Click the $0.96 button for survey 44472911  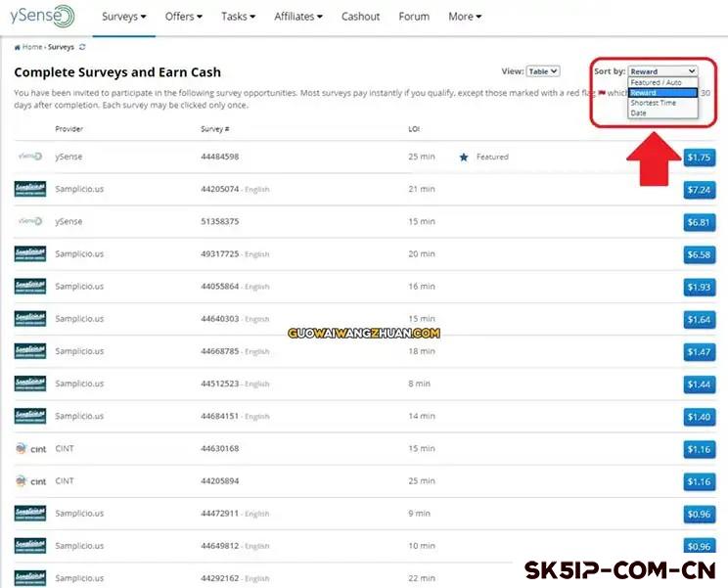point(700,515)
